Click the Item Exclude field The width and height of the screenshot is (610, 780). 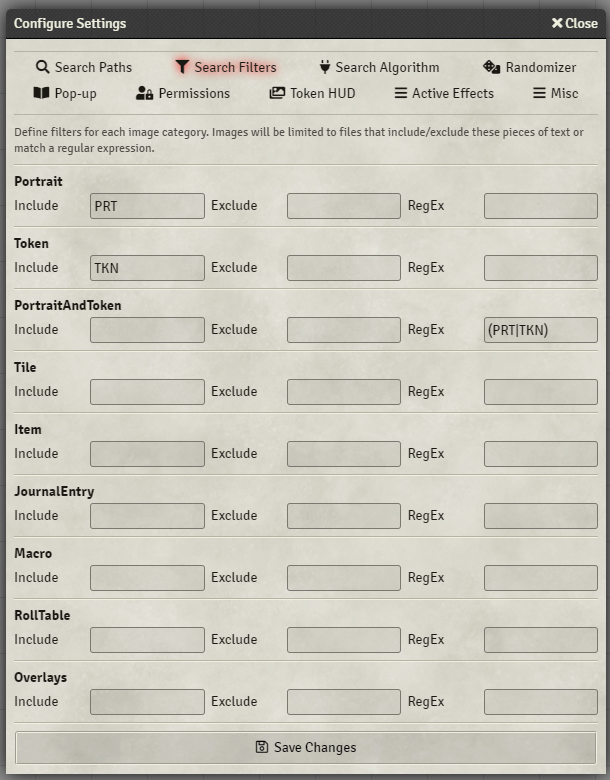click(x=344, y=454)
